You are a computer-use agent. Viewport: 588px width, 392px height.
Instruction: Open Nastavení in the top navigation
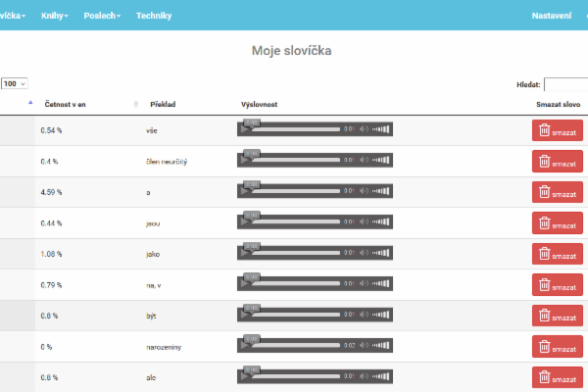[x=551, y=17]
